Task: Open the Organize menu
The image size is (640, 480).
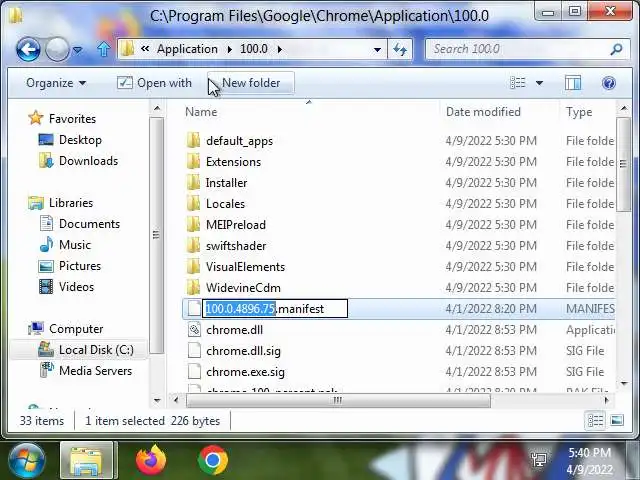Action: [x=56, y=83]
